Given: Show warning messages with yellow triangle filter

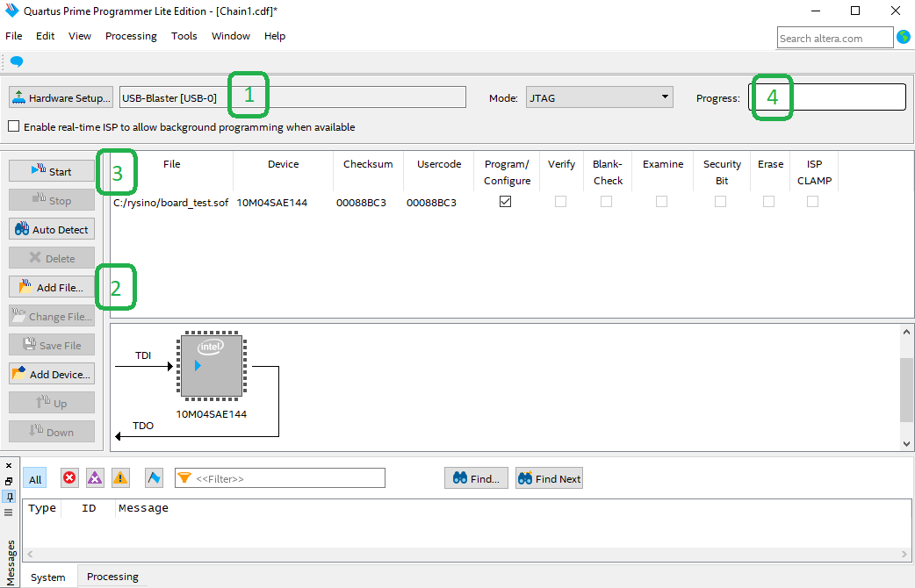Looking at the screenshot, I should tap(120, 478).
